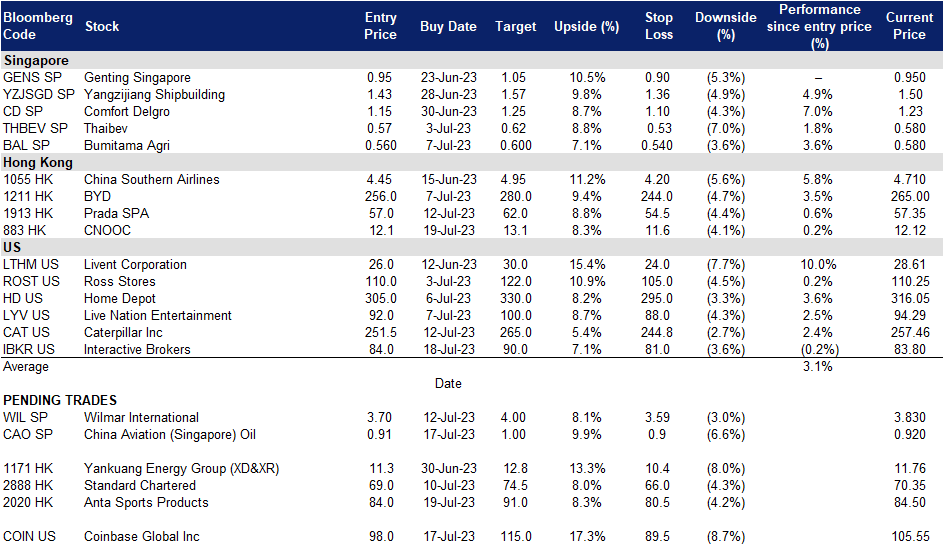Select the 'ROST US' ticker cell
Image resolution: width=943 pixels, height=545 pixels.
tap(31, 282)
